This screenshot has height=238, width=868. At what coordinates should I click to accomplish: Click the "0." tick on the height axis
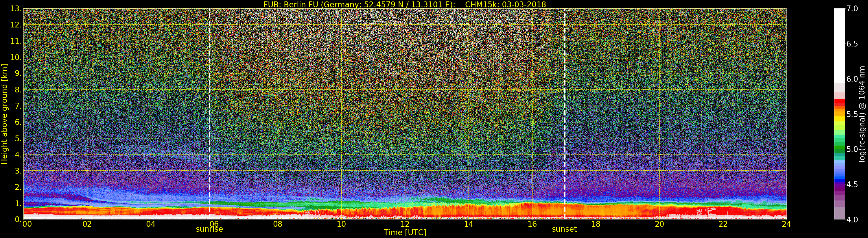coord(18,219)
